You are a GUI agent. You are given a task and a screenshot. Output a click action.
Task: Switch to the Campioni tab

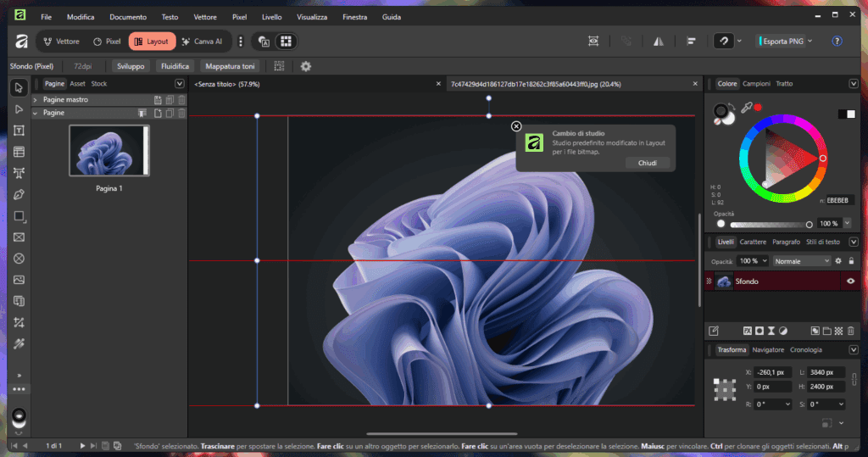click(756, 84)
